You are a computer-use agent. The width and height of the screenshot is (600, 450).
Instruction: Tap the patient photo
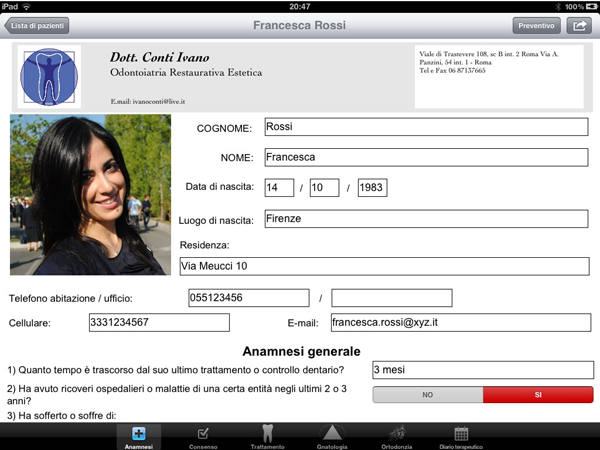pos(90,194)
